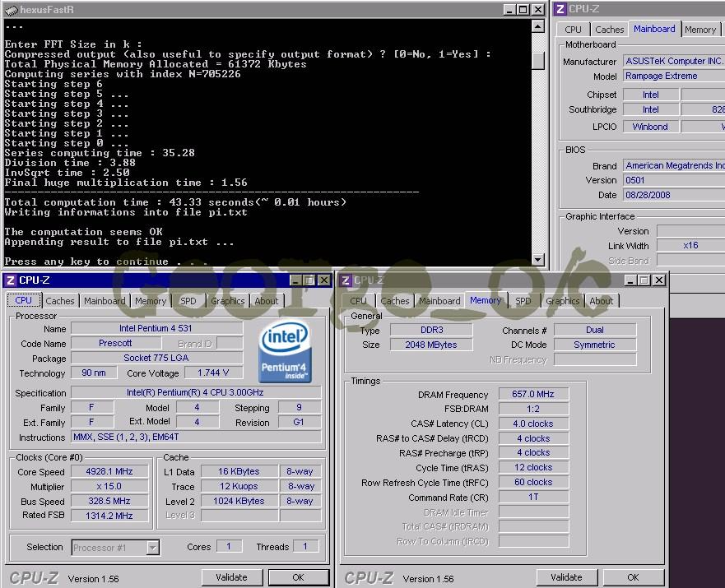Click the Intel Pentium 4 inside logo
The width and height of the screenshot is (725, 588).
click(x=285, y=352)
